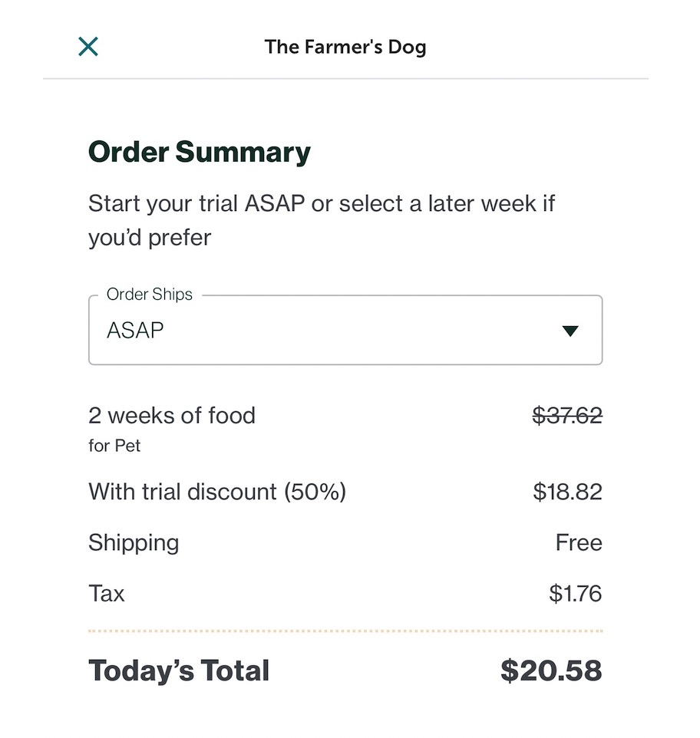Image resolution: width=700 pixels, height=738 pixels.
Task: Click the $1.76 tax amount
Action: tap(576, 593)
